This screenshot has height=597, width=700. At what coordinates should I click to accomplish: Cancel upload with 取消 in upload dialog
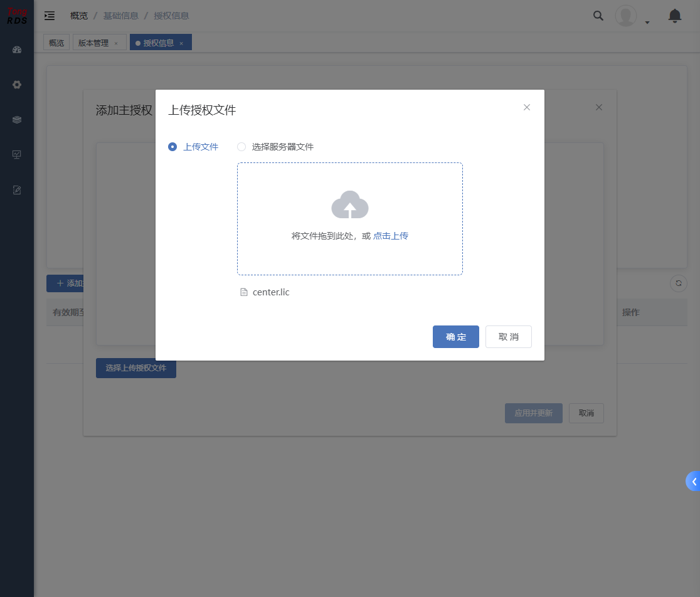tap(509, 337)
